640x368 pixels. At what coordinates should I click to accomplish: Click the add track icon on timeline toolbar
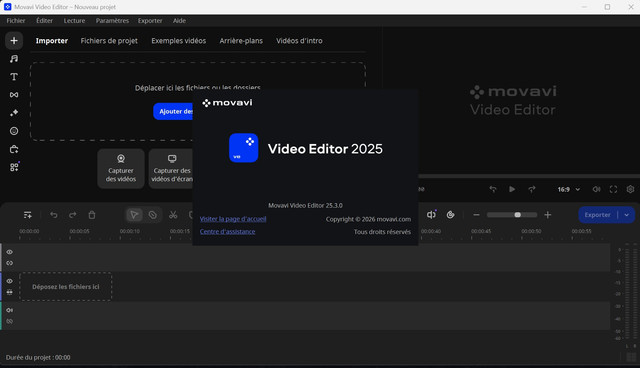(27, 215)
